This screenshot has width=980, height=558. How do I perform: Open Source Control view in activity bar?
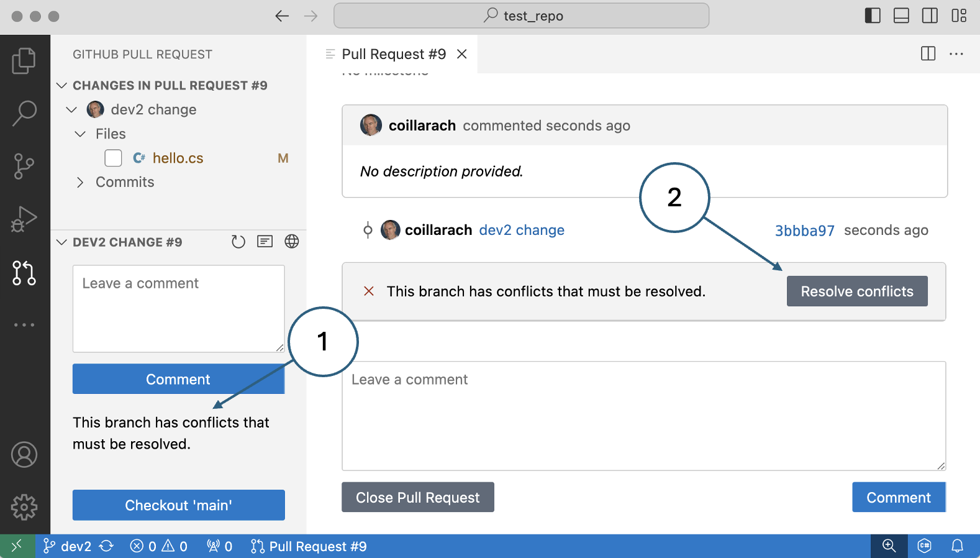click(x=24, y=166)
